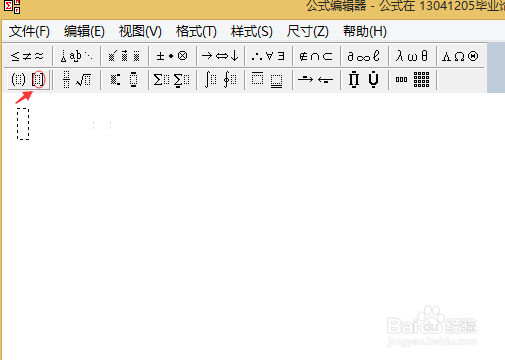Open the set theory symbols palette (∉ ∩ ⊂)
Viewport: 505px width, 360px height.
(316, 56)
